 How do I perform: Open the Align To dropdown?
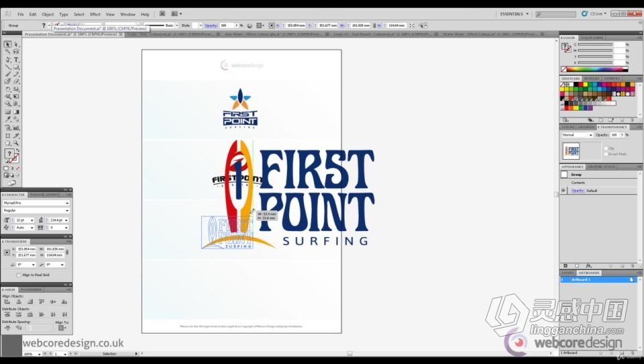[x=62, y=328]
